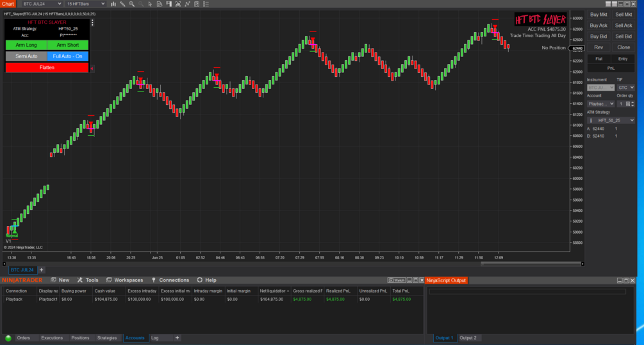The width and height of the screenshot is (644, 345).
Task: Click the Watch button in Control Center
Action: (397, 280)
